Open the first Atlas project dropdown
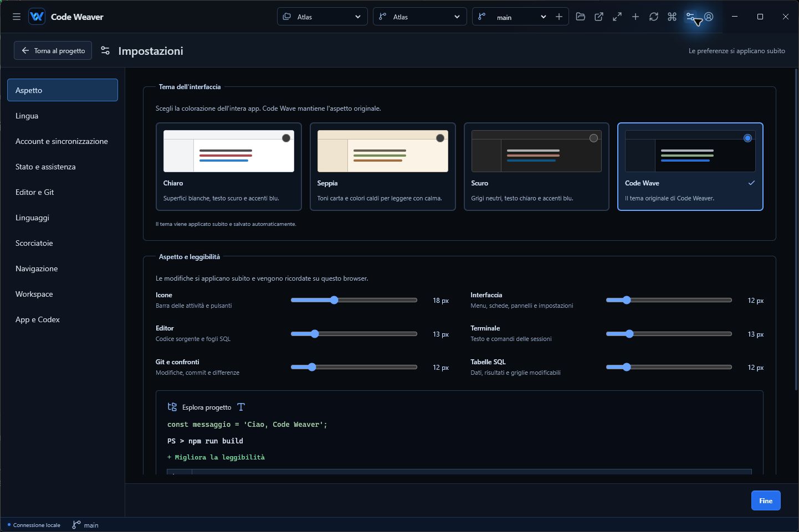This screenshot has height=532, width=799. pos(322,17)
